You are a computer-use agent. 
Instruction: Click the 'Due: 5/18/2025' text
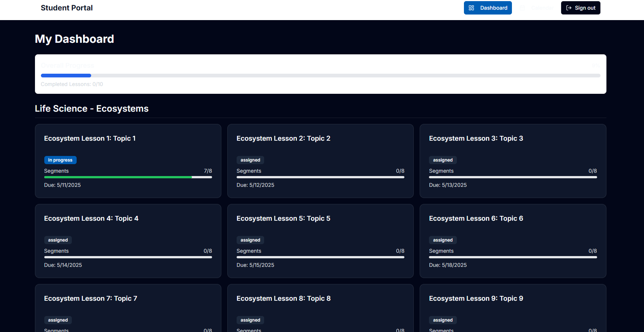448,265
